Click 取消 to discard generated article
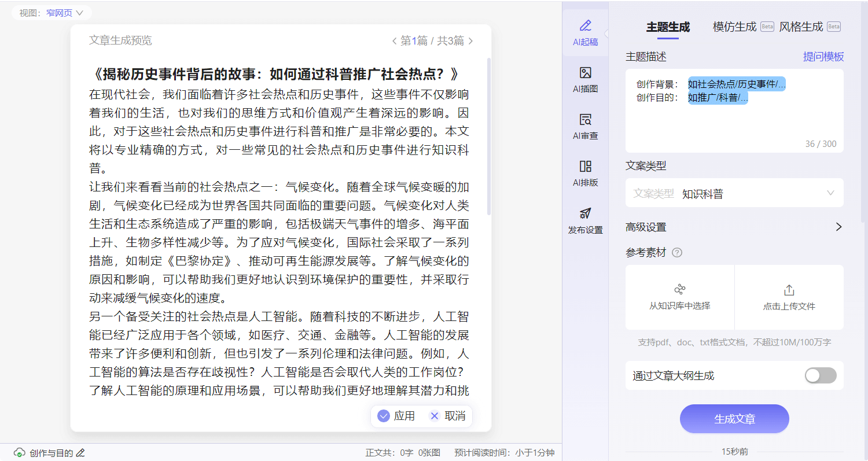868x461 pixels. coord(448,416)
